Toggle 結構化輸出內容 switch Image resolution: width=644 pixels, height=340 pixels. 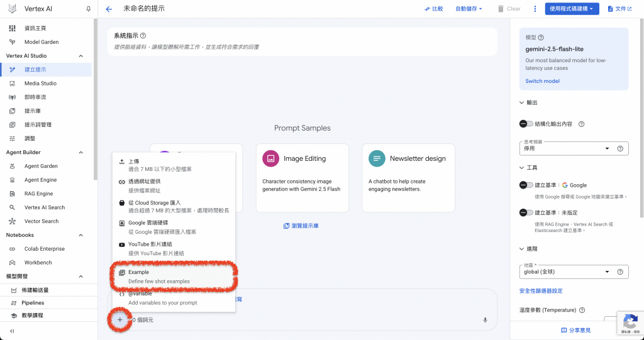click(x=526, y=124)
